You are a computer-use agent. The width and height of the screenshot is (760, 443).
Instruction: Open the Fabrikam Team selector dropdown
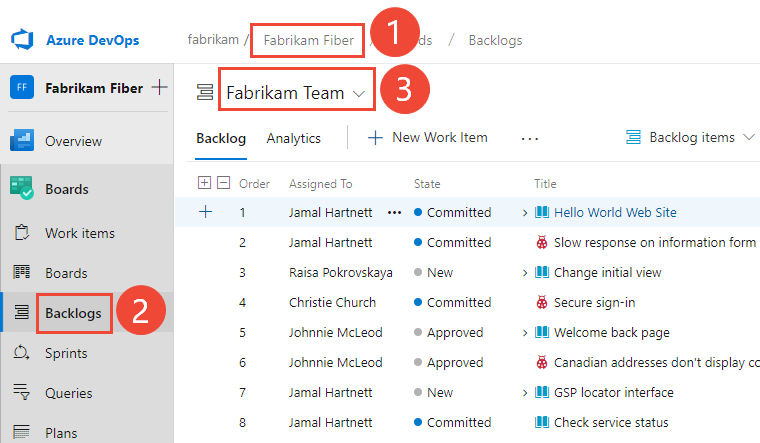296,93
